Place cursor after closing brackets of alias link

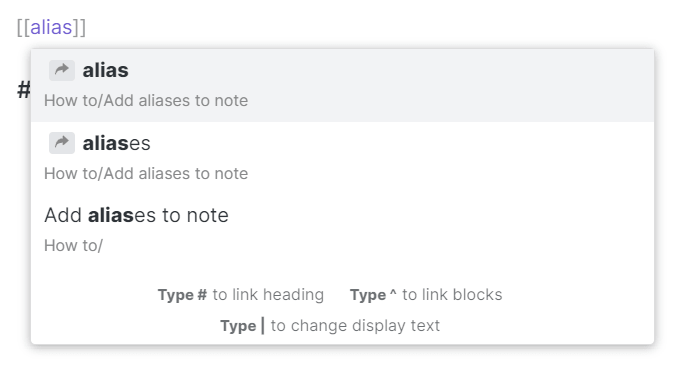pyautogui.click(x=87, y=27)
